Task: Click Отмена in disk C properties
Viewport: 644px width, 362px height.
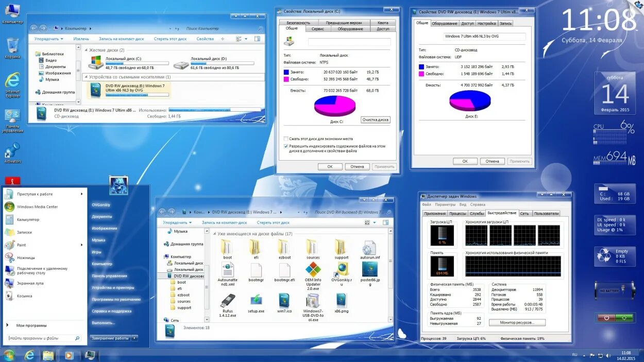Action: point(358,166)
